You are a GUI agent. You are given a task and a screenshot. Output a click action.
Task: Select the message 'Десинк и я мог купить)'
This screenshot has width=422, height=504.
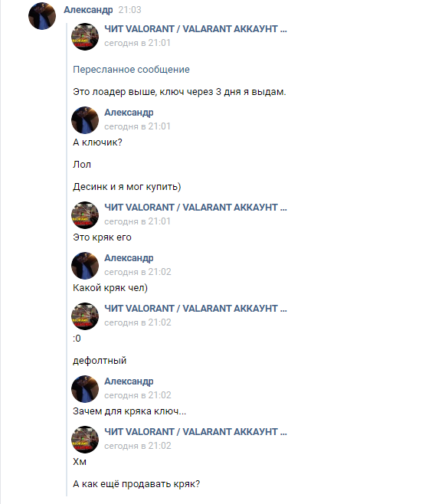[x=127, y=187]
